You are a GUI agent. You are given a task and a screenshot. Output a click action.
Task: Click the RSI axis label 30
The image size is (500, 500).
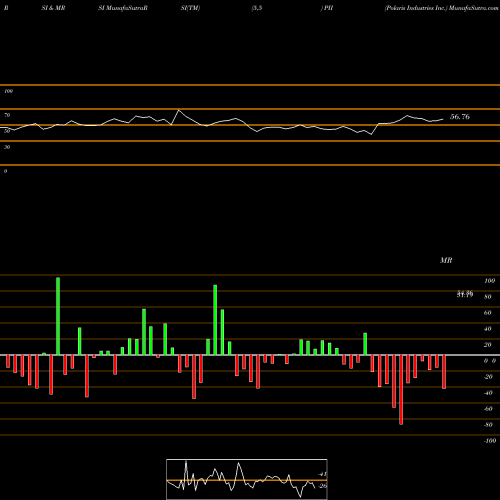[7, 147]
